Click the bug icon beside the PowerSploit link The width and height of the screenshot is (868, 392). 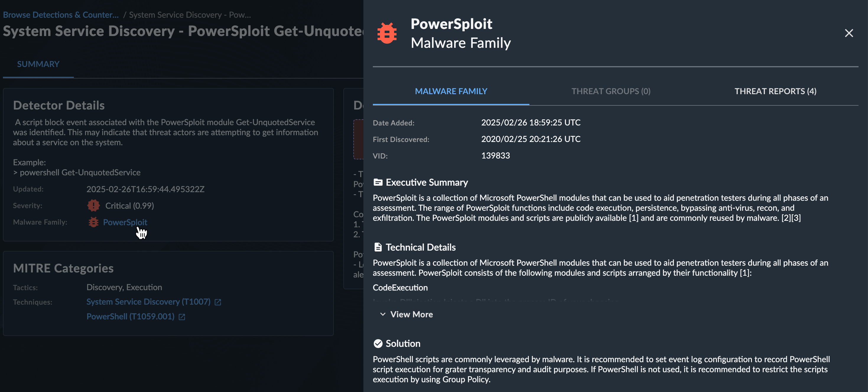(x=93, y=222)
